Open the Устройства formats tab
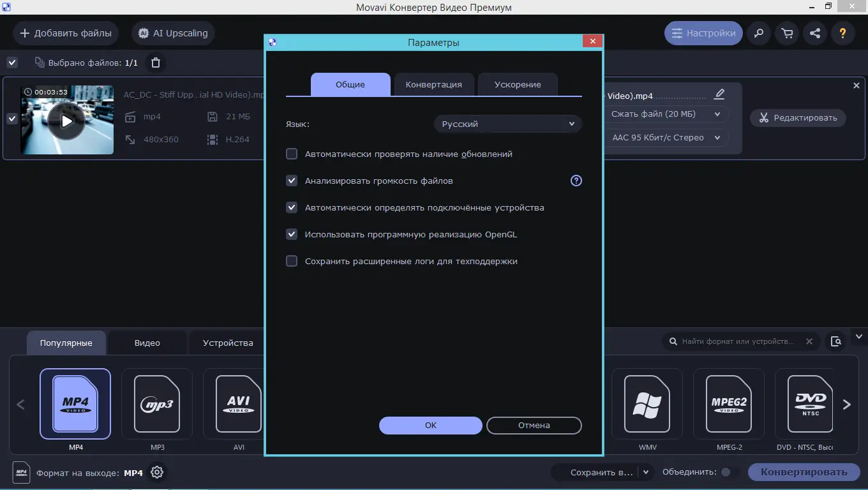868x490 pixels. click(228, 343)
